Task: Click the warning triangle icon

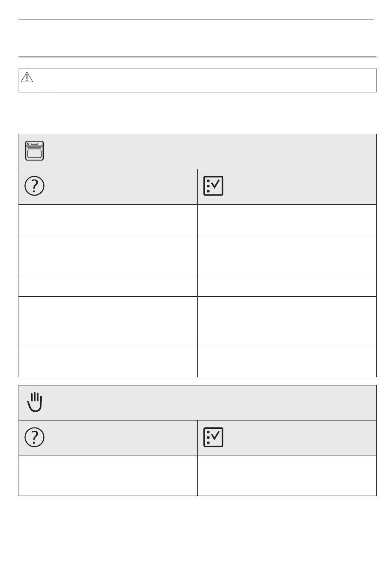Action: coord(27,78)
